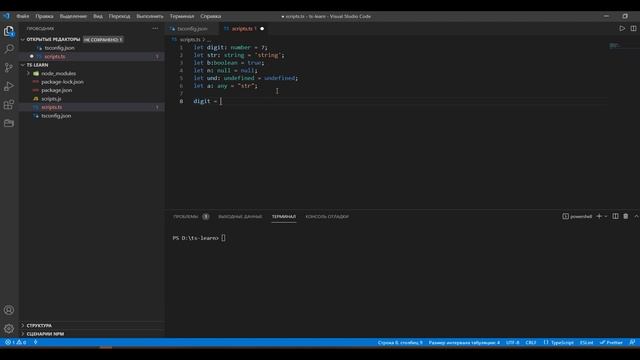Click the unsaved dot on scripts.ts tab

pyautogui.click(x=262, y=29)
